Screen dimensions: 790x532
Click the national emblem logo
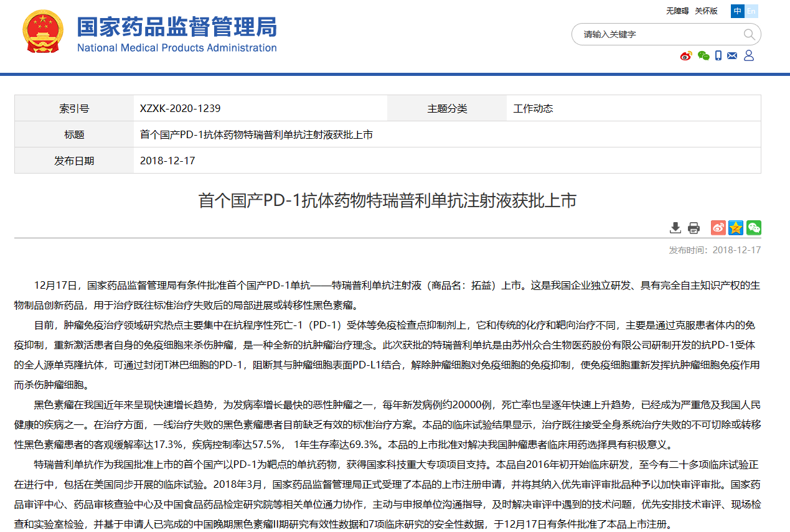coord(43,31)
